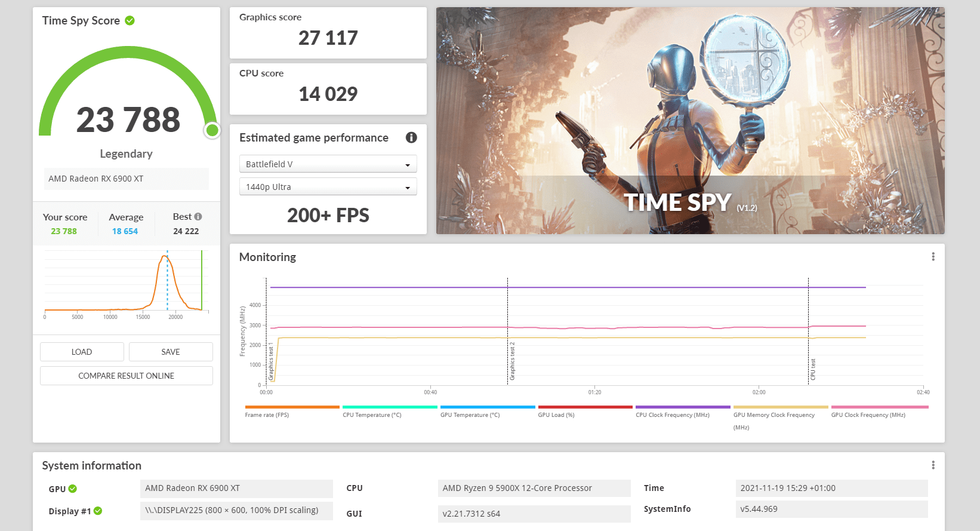Click the Monitoring heading
The width and height of the screenshot is (980, 531).
[267, 257]
